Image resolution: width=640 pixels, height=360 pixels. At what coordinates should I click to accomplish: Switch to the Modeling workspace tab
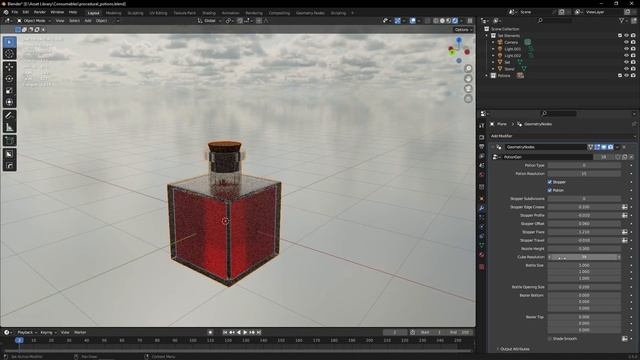pyautogui.click(x=113, y=13)
